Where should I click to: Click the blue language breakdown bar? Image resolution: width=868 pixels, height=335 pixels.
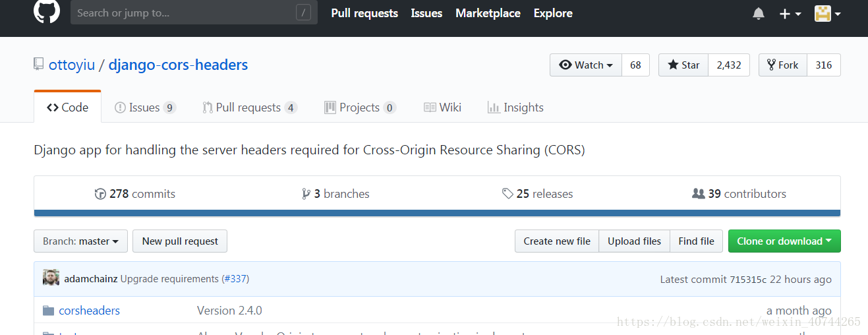click(x=437, y=213)
